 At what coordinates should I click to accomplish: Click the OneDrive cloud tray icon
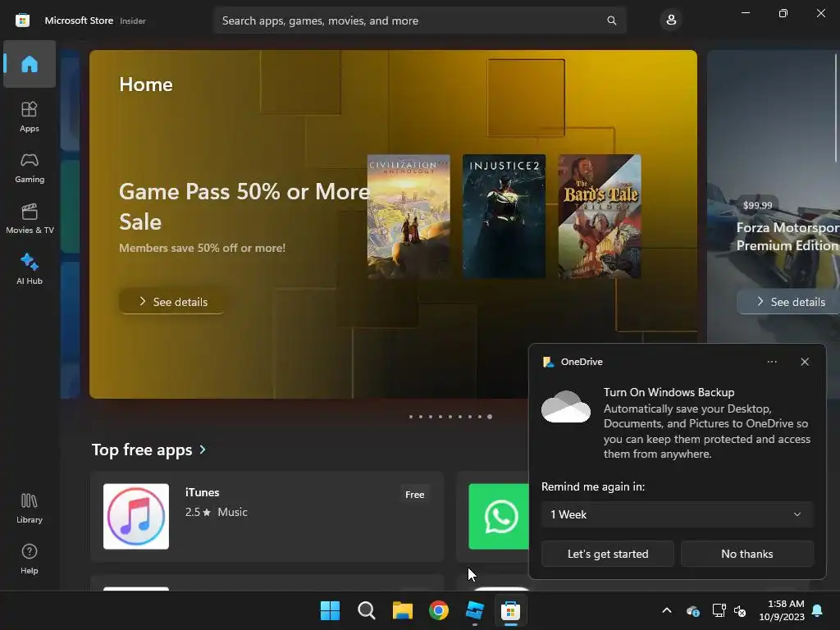click(x=692, y=610)
